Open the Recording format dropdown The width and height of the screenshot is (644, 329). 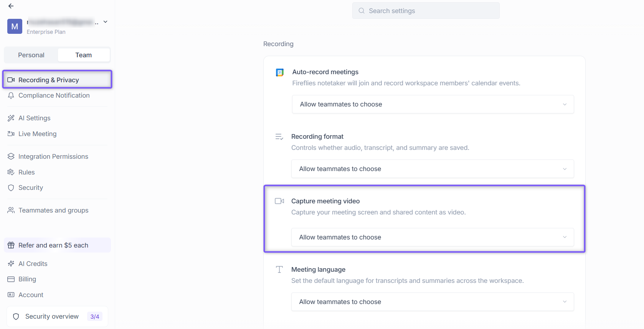pyautogui.click(x=433, y=169)
